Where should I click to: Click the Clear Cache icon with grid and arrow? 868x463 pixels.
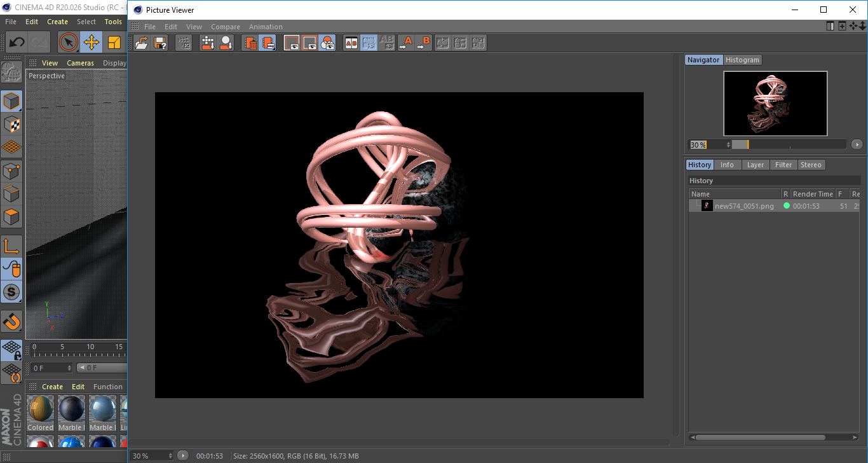(207, 43)
